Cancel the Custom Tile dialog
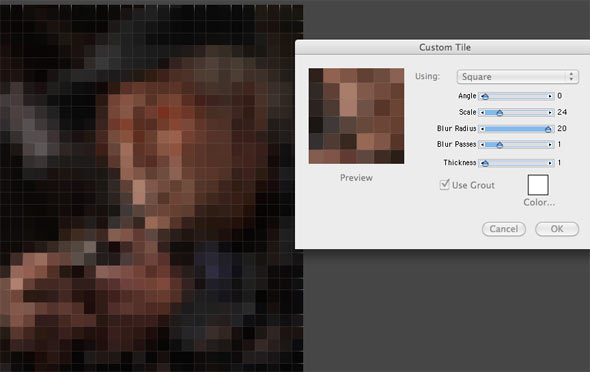The width and height of the screenshot is (590, 372). click(503, 229)
